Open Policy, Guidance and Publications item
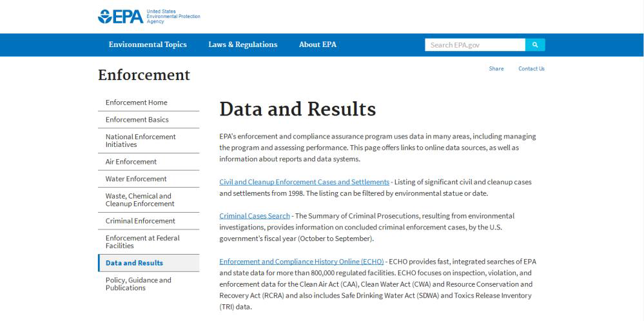The height and width of the screenshot is (321, 644). click(x=149, y=284)
